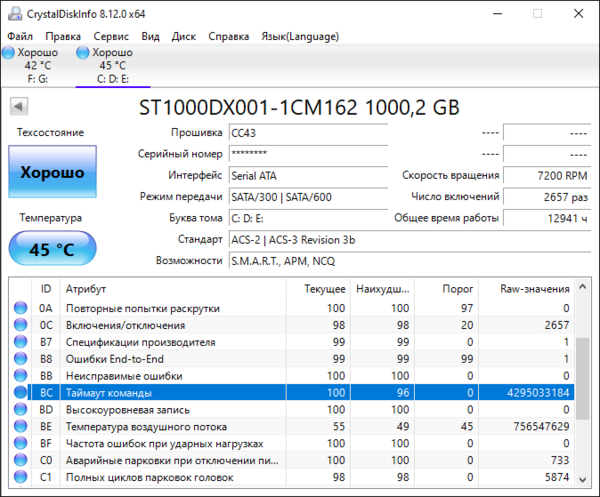Open the Диск menu
600x497 pixels.
184,36
